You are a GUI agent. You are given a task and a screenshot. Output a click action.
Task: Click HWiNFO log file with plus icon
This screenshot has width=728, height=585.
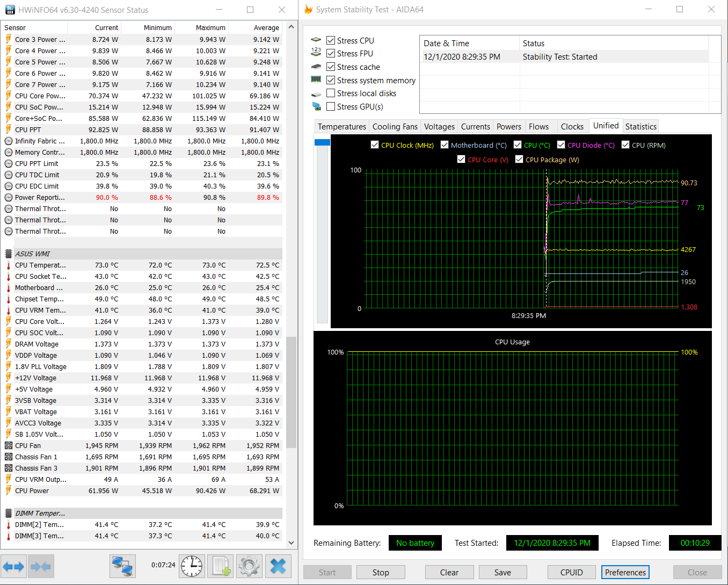pyautogui.click(x=221, y=566)
